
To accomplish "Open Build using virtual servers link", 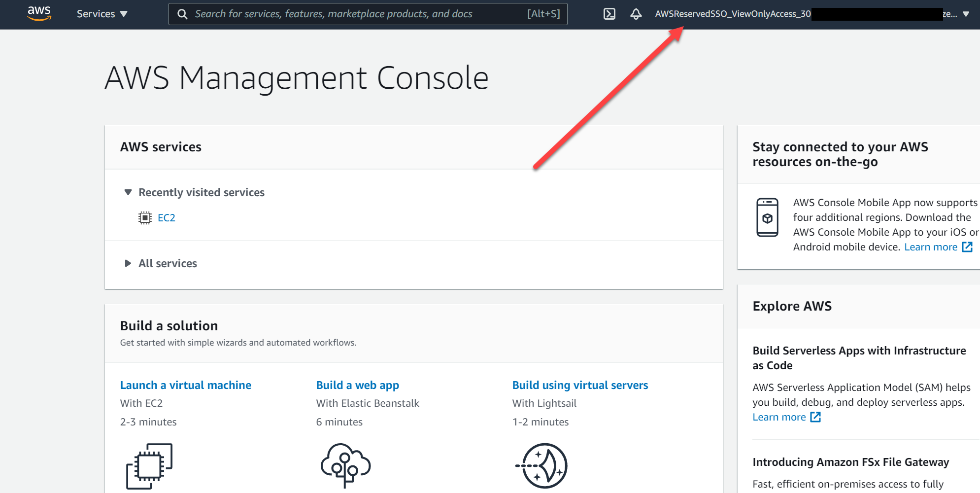I will 580,385.
